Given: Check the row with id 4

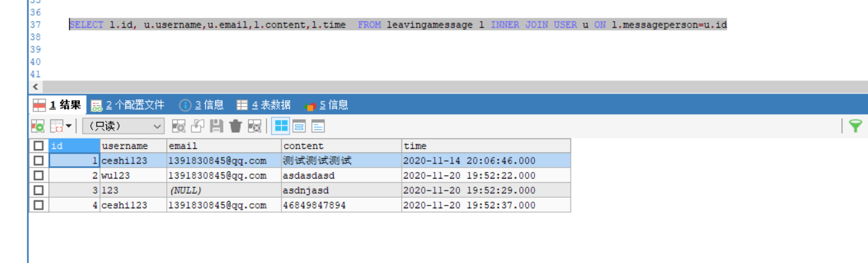Looking at the screenshot, I should pyautogui.click(x=39, y=205).
